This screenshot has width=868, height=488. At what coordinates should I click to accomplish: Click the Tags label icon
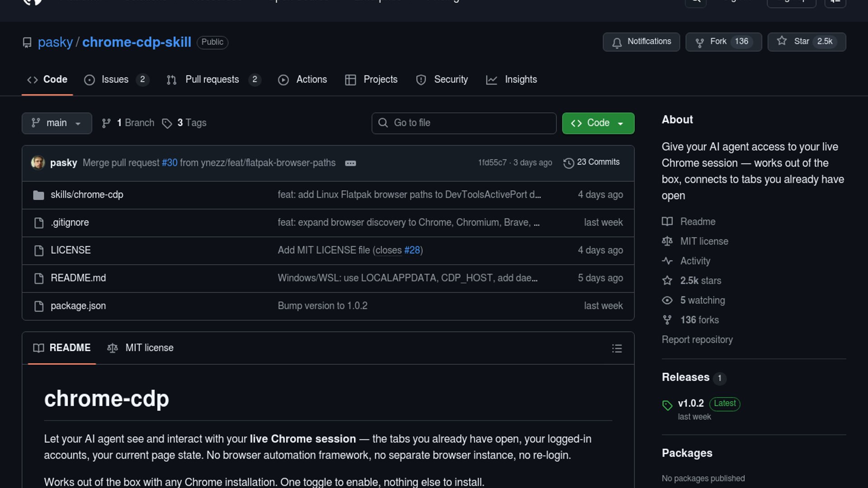click(x=167, y=123)
